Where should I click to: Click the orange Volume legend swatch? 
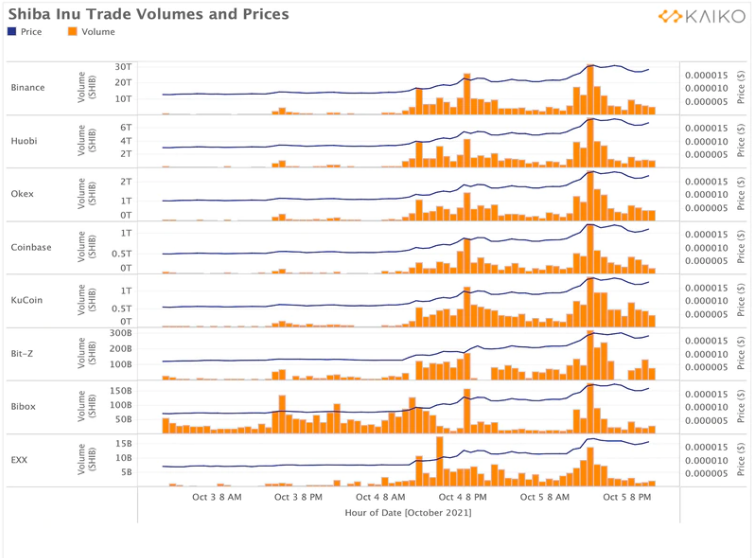point(72,32)
